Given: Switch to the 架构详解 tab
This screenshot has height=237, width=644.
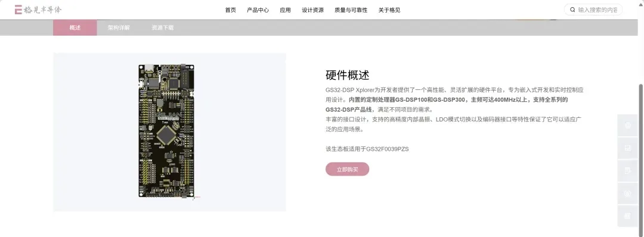Looking at the screenshot, I should pos(119,28).
